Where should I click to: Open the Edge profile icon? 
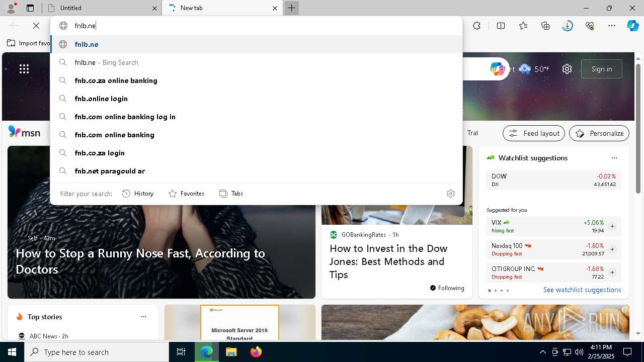click(x=11, y=8)
